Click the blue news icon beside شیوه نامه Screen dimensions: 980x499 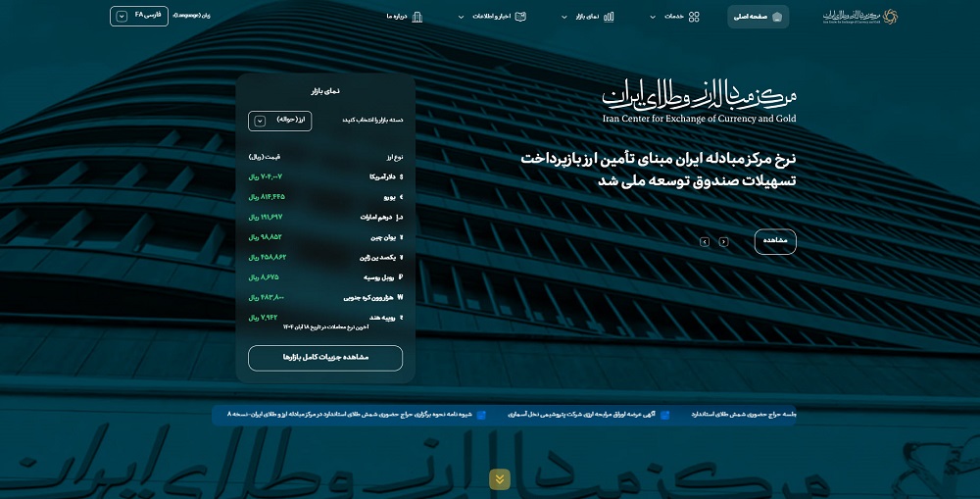tap(481, 415)
